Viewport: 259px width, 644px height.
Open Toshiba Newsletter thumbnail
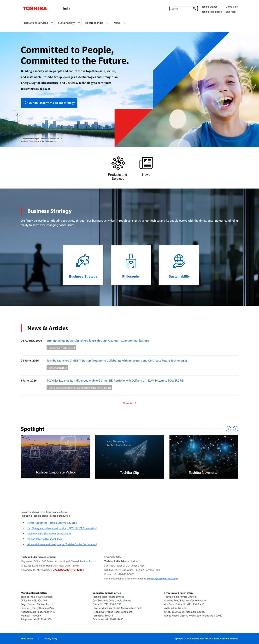click(204, 457)
